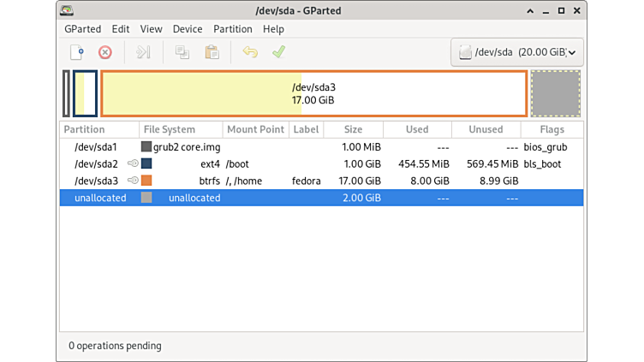Screen dimensions: 644x362
Task: Click the Delete partition toolbar icon
Action: click(x=104, y=52)
